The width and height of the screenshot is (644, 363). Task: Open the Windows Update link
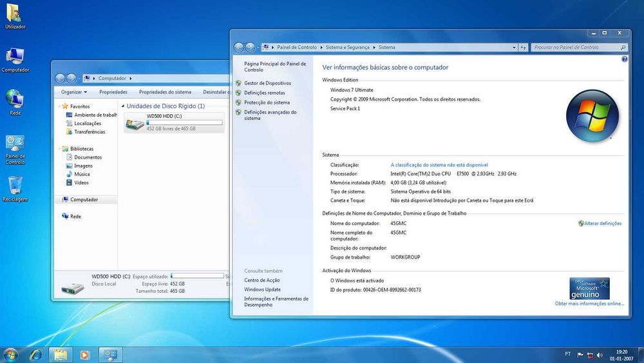tap(262, 289)
